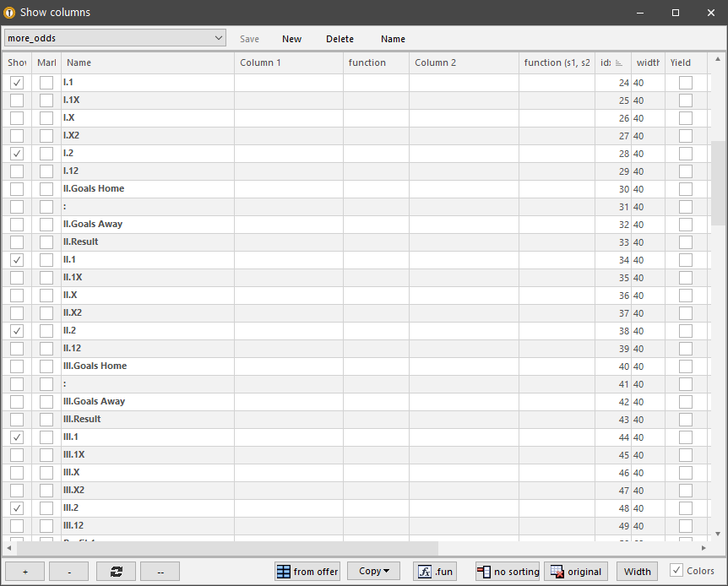Click the refresh arrows icon button
Screen dimensions: 728x586
click(x=117, y=572)
